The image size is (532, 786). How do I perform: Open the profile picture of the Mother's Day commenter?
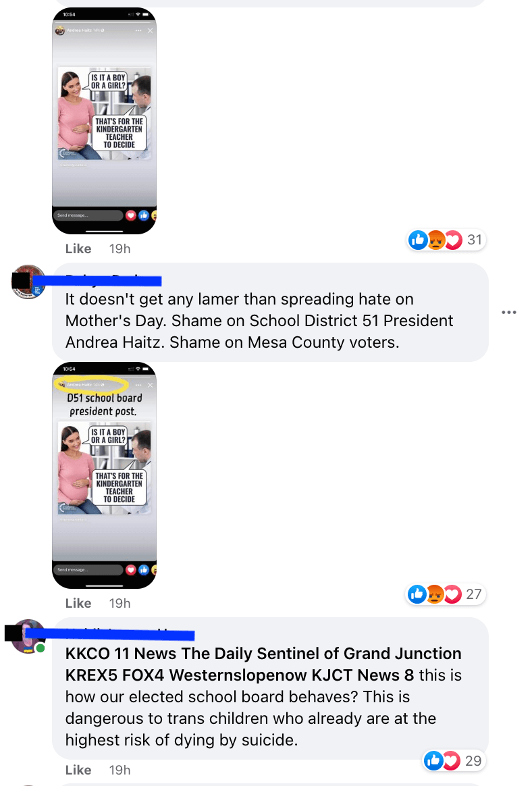(x=28, y=282)
